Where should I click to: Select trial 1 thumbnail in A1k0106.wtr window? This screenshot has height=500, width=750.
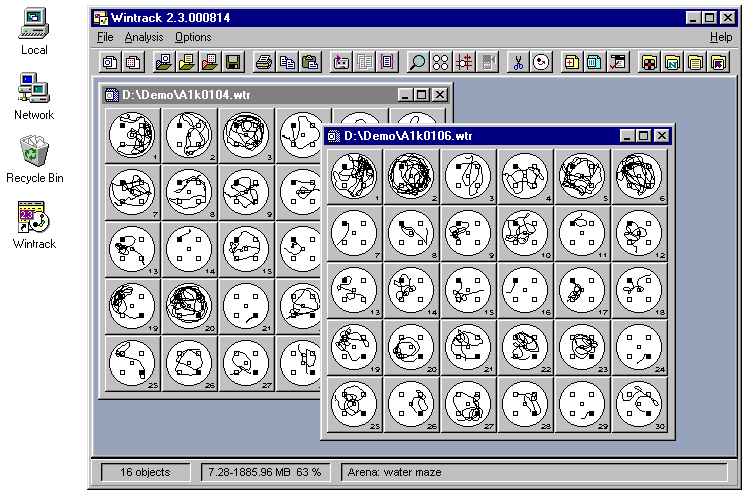pyautogui.click(x=354, y=177)
